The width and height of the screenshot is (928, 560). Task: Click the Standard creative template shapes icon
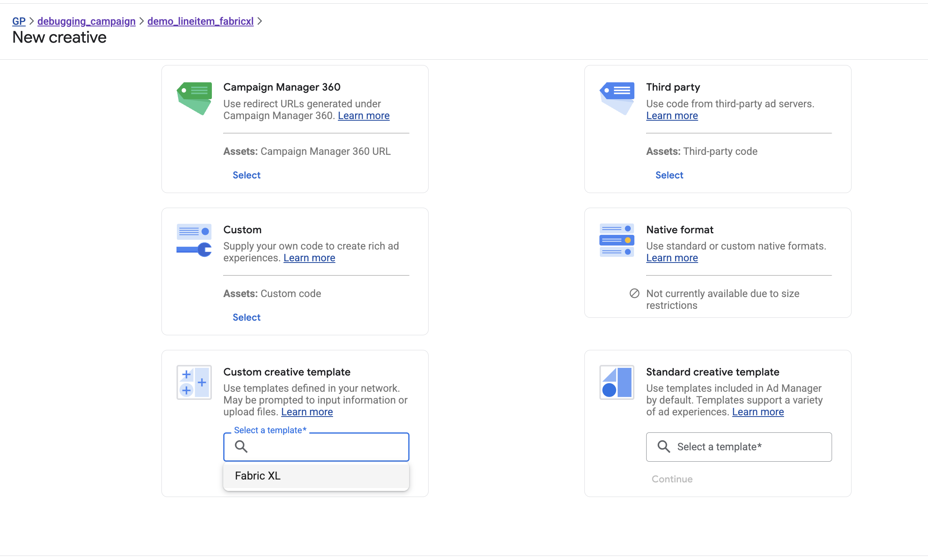(x=617, y=382)
